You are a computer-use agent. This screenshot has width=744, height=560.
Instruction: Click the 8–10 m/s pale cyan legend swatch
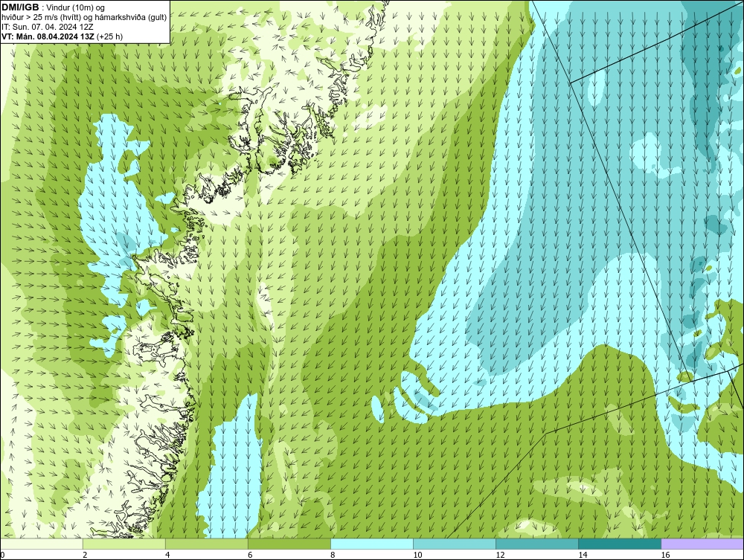click(372, 544)
